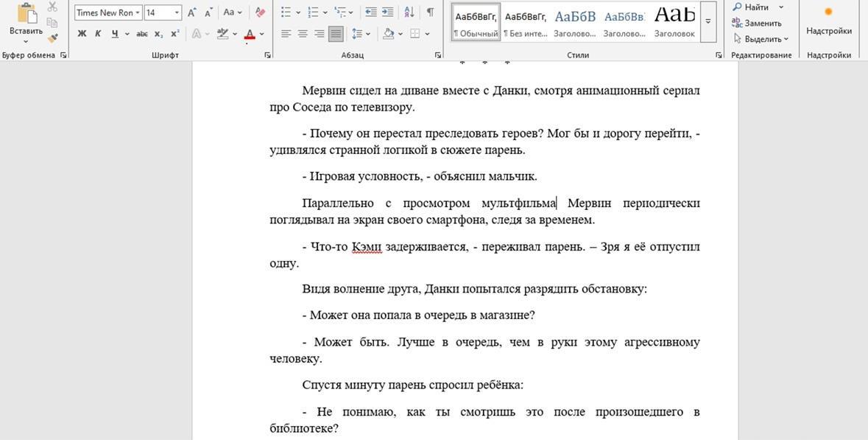The height and width of the screenshot is (440, 868).
Task: Increase paragraph indent
Action: pos(387,13)
